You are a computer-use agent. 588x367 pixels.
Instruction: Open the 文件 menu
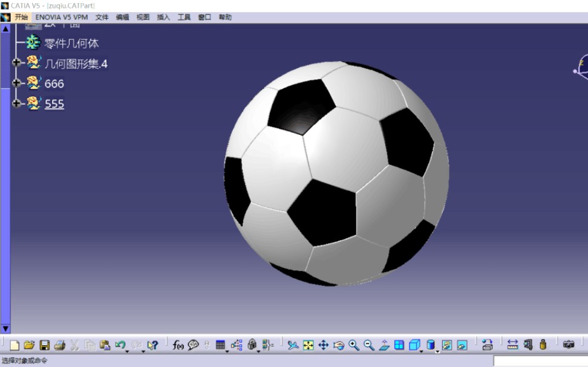pos(102,18)
